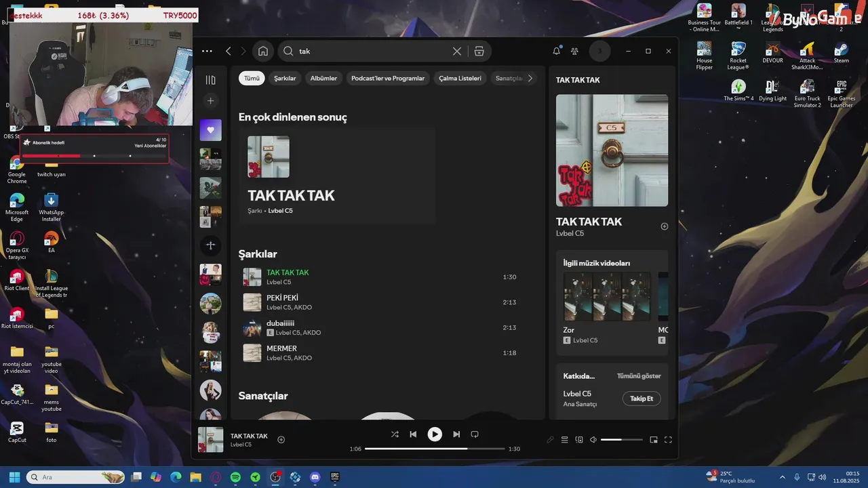Open the Windows Start menu

pos(14,477)
